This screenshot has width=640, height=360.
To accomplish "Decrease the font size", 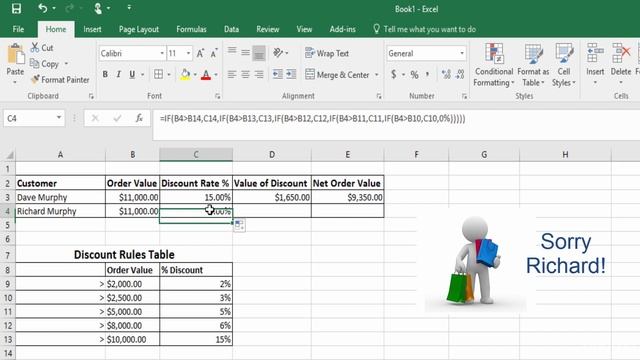I will [x=214, y=53].
